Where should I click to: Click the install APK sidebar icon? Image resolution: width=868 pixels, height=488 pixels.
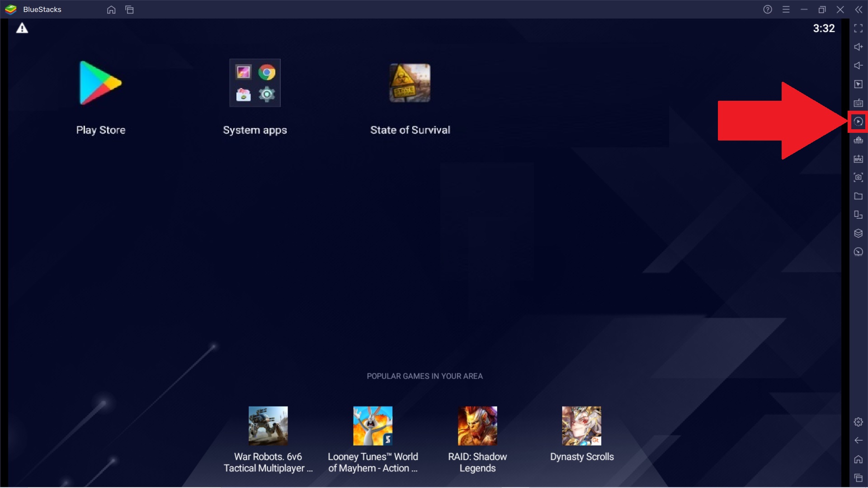coord(859,159)
